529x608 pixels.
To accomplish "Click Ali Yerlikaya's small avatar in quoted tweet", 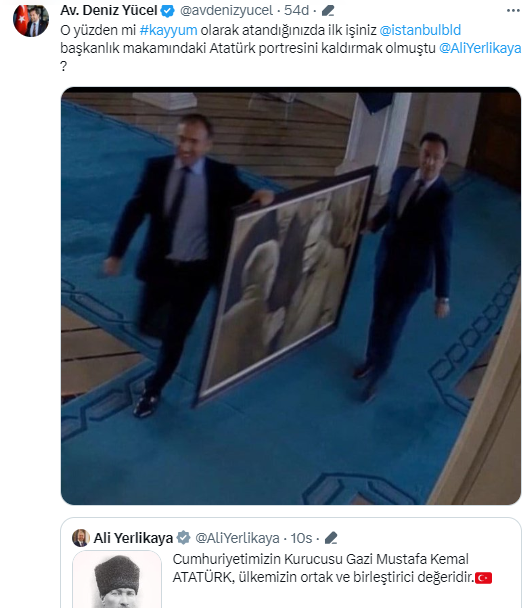I will click(x=81, y=537).
